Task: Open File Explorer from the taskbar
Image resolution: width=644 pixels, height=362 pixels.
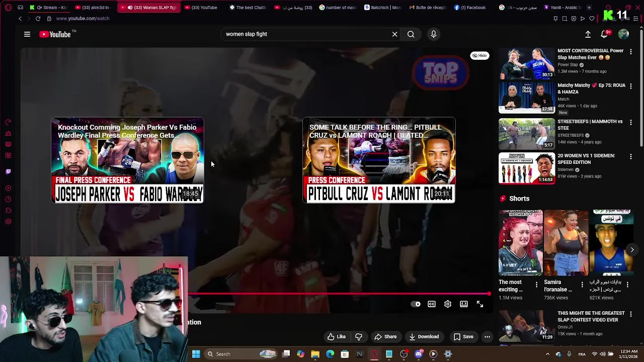Action: tap(315, 354)
